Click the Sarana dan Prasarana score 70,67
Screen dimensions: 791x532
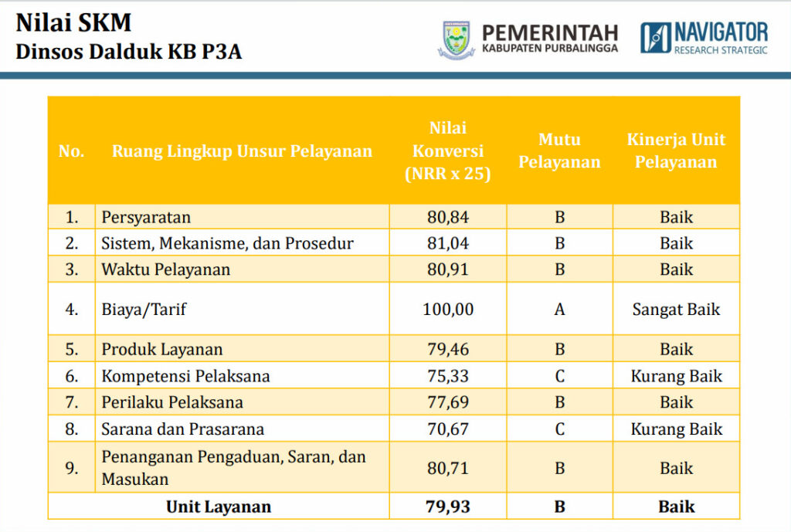[448, 429]
